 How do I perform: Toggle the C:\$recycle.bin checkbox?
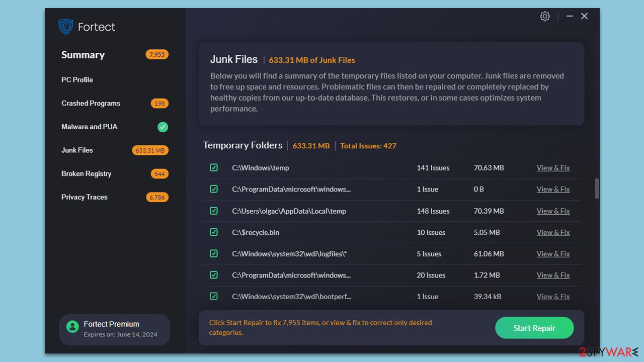coord(214,232)
